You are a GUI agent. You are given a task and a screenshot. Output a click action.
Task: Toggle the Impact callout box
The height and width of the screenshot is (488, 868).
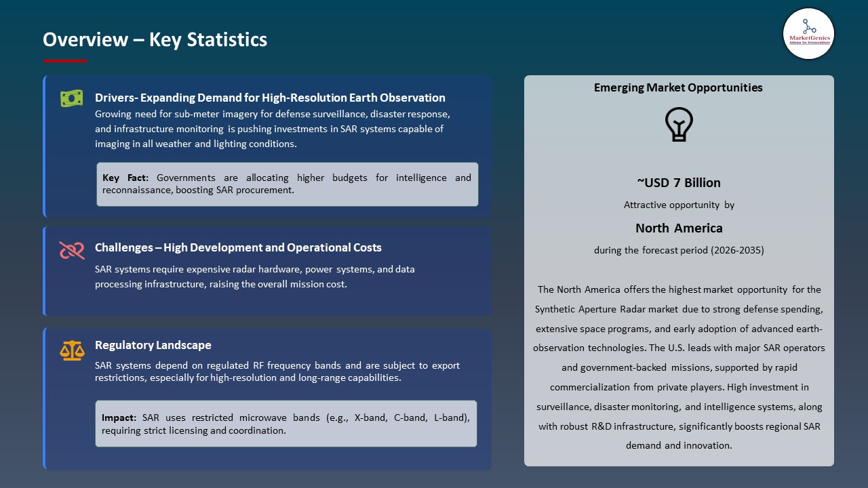pos(286,424)
